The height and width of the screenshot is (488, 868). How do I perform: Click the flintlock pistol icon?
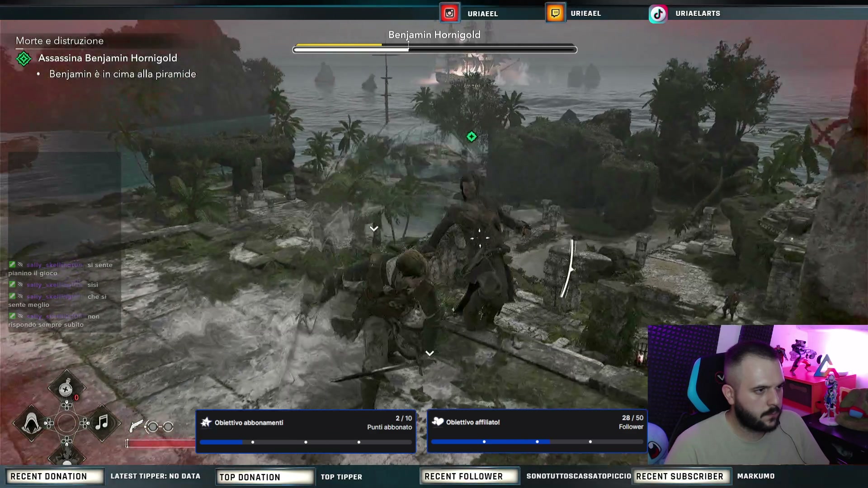[136, 426]
